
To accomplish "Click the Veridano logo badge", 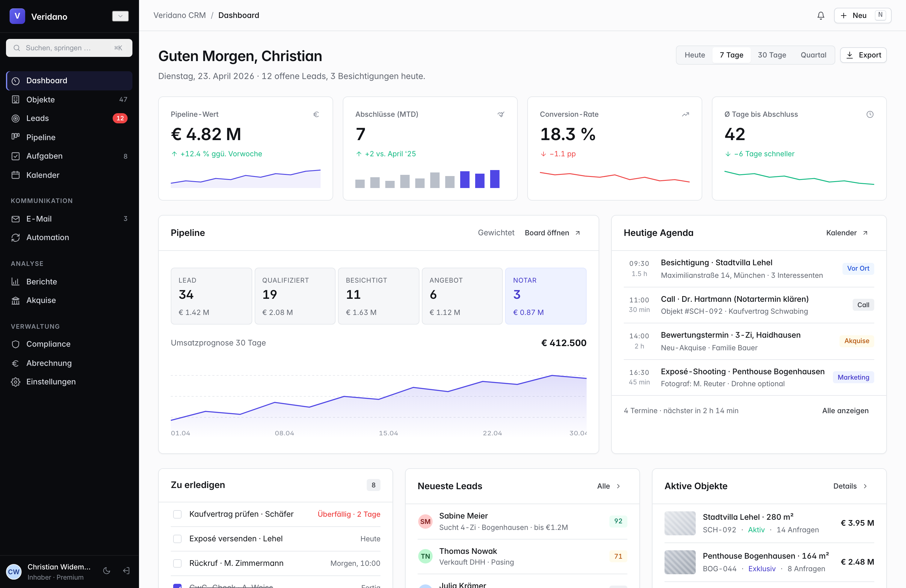I will [x=17, y=16].
